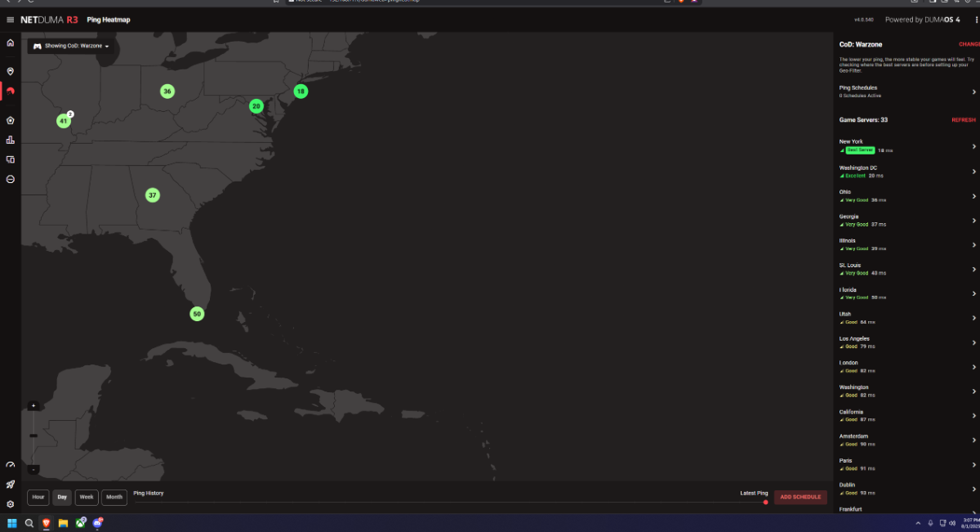This screenshot has height=532, width=980.
Task: Click the map zoom slider handle
Action: pos(33,436)
